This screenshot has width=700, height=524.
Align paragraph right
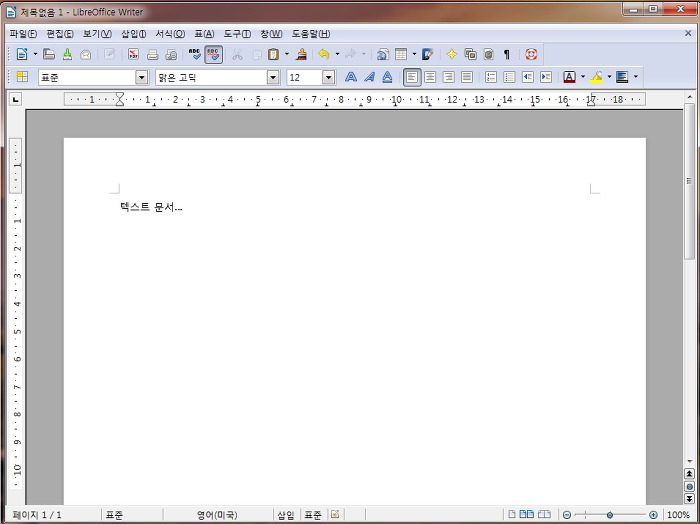[449, 77]
